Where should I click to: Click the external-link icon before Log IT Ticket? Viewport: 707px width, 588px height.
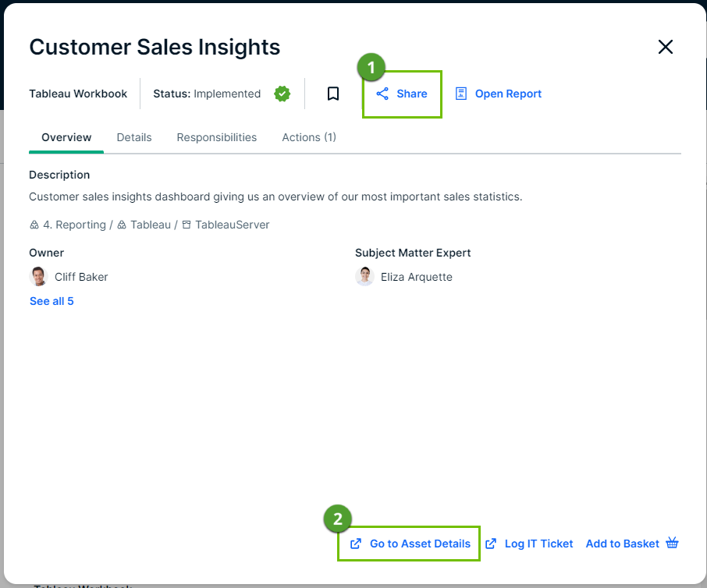click(491, 544)
